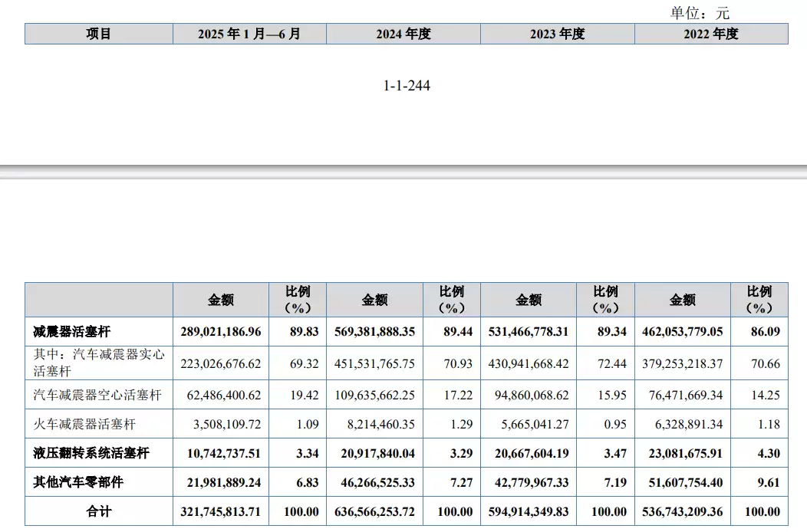This screenshot has height=532, width=807.
Task: Select the "2025年1月—6月" column header
Action: coord(249,34)
